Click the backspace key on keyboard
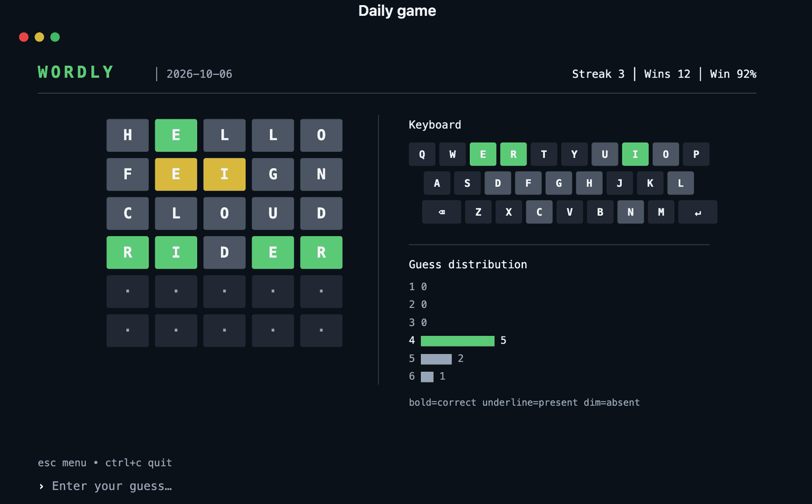This screenshot has height=504, width=812. (441, 212)
